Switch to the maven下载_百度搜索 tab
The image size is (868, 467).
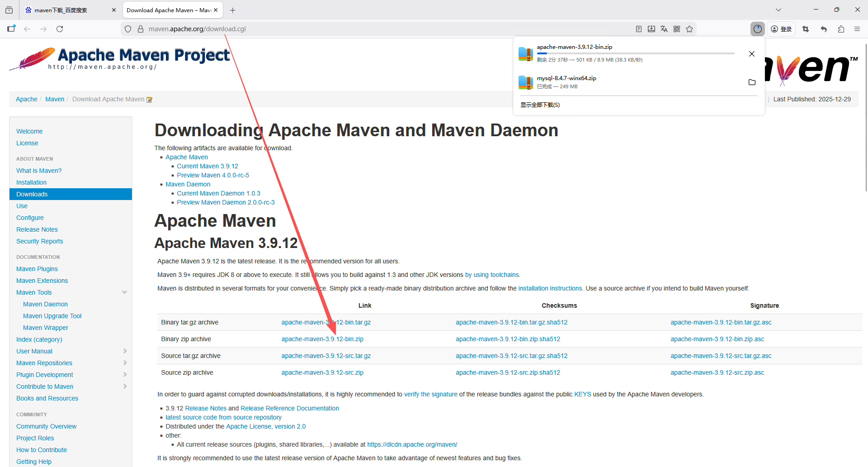coord(68,10)
